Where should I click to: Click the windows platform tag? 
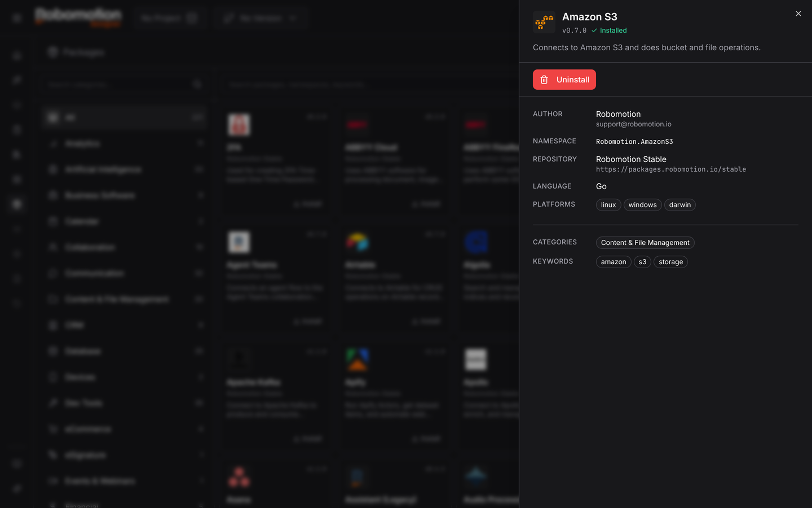point(643,205)
